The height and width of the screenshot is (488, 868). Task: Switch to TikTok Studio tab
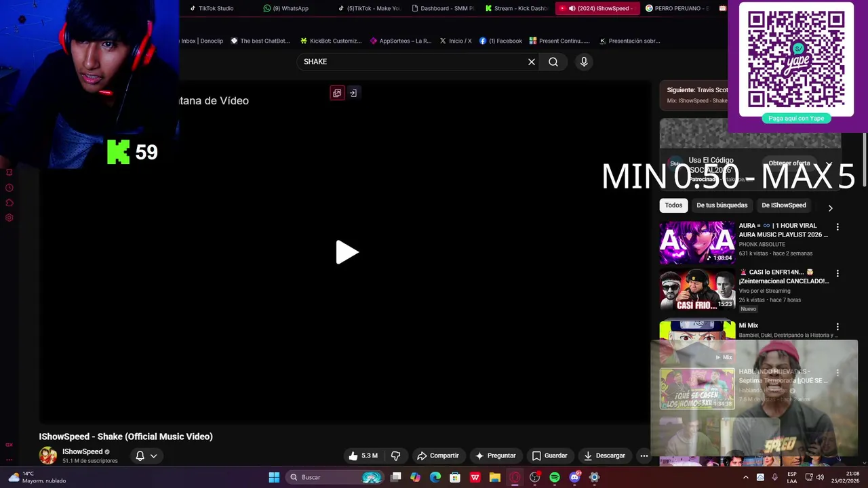[212, 8]
